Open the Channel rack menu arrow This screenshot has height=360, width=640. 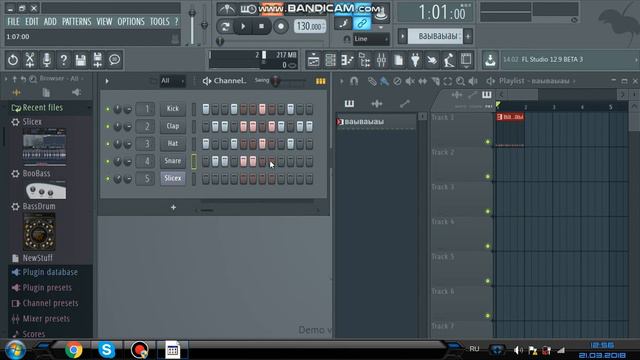[107, 81]
